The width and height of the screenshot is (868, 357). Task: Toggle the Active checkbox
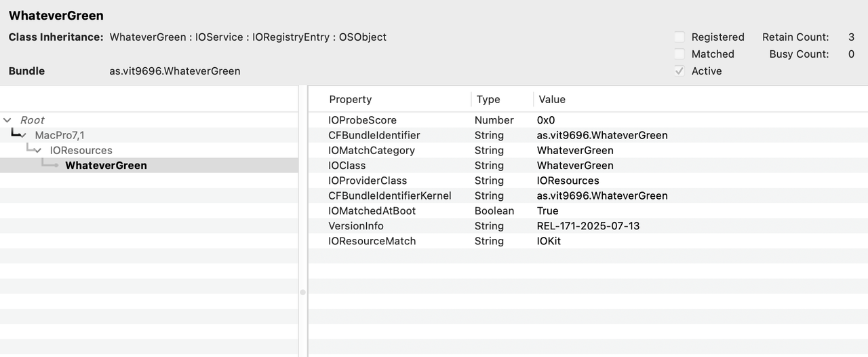point(679,71)
